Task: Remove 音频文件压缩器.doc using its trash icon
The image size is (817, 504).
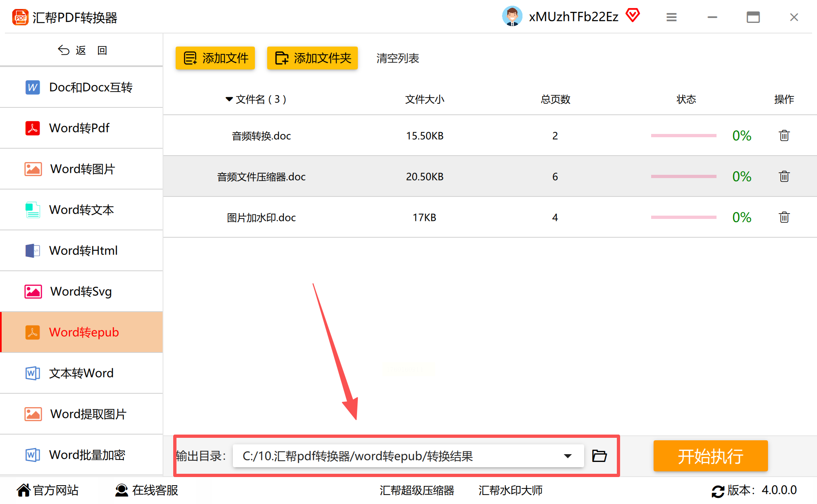Action: click(784, 176)
